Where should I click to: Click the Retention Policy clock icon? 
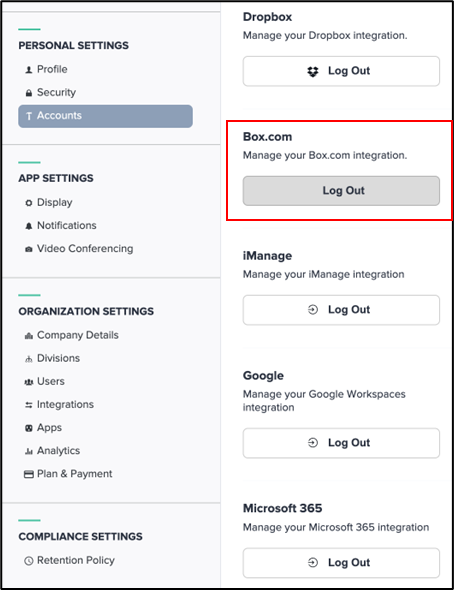[x=29, y=561]
